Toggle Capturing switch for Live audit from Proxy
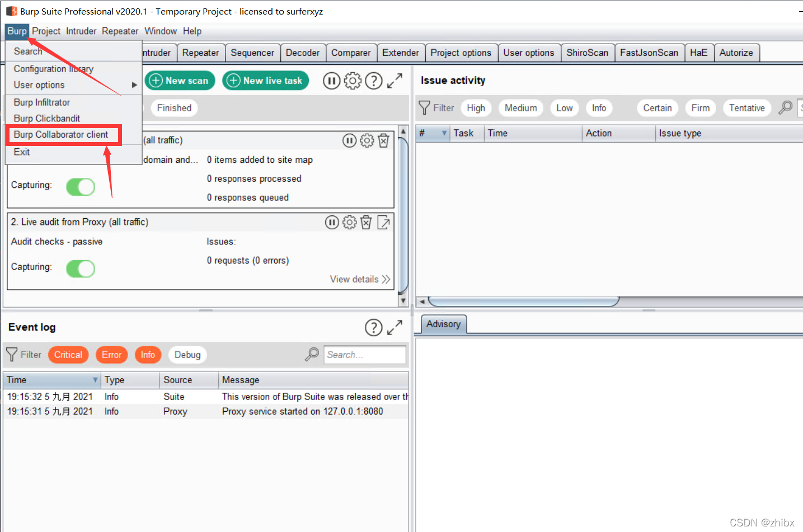The width and height of the screenshot is (803, 532). pyautogui.click(x=81, y=269)
